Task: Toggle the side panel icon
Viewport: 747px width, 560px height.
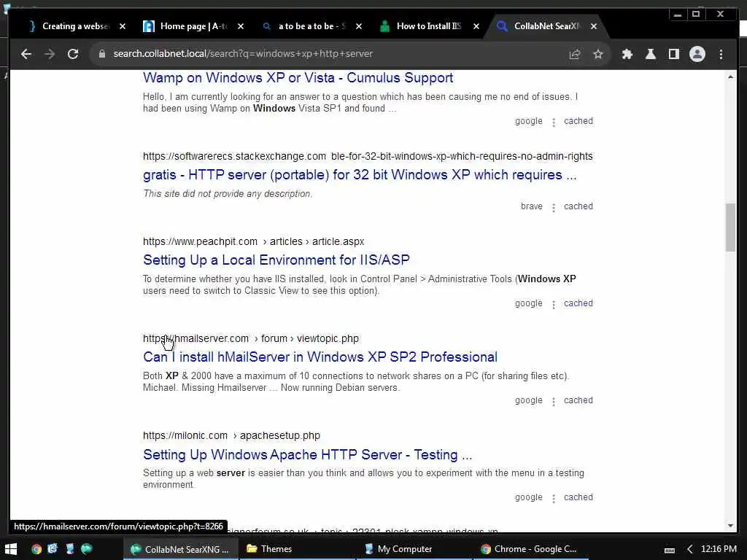Action: coord(673,54)
